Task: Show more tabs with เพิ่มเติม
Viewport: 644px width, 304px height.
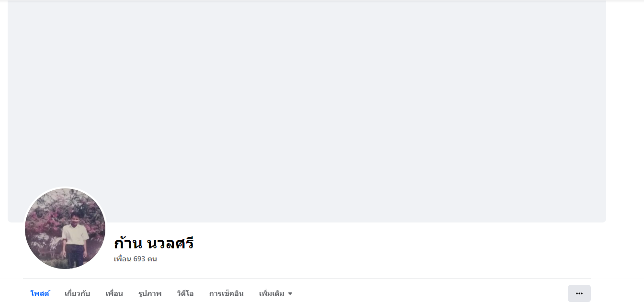Action: (x=276, y=293)
